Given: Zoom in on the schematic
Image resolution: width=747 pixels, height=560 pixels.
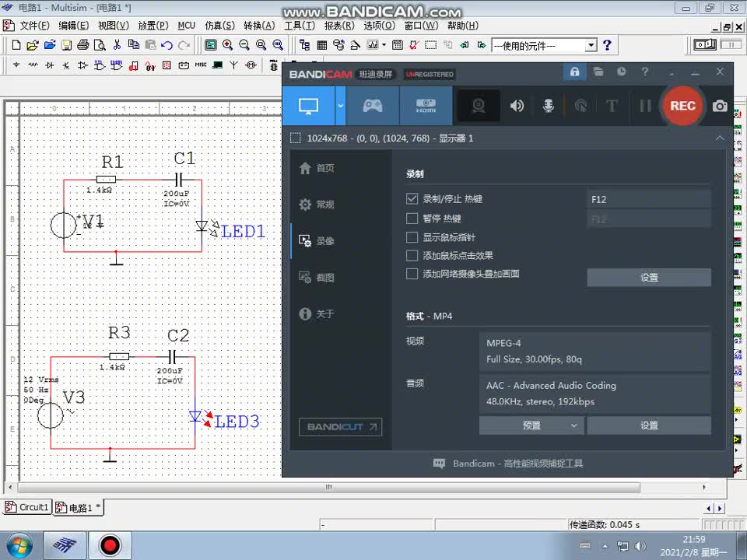Looking at the screenshot, I should [227, 45].
